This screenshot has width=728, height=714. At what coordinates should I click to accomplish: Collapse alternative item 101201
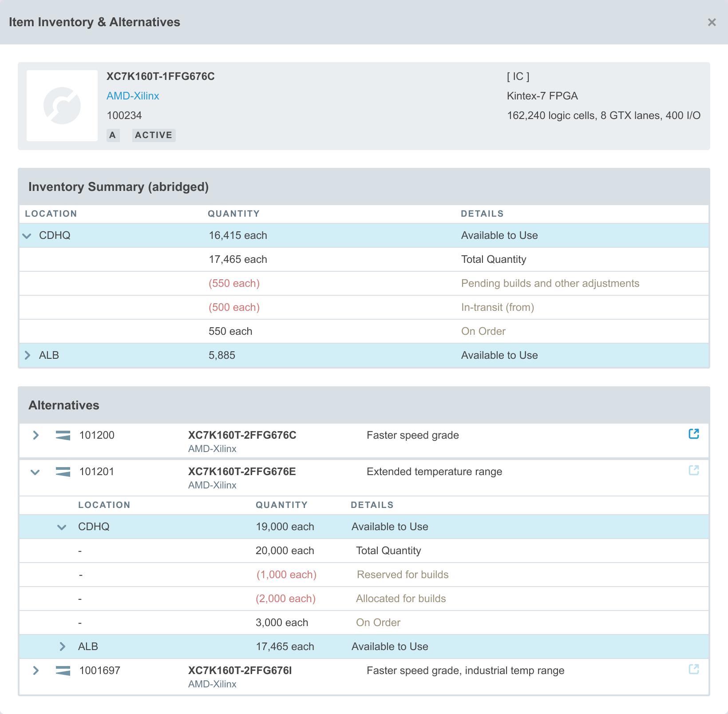pos(35,472)
